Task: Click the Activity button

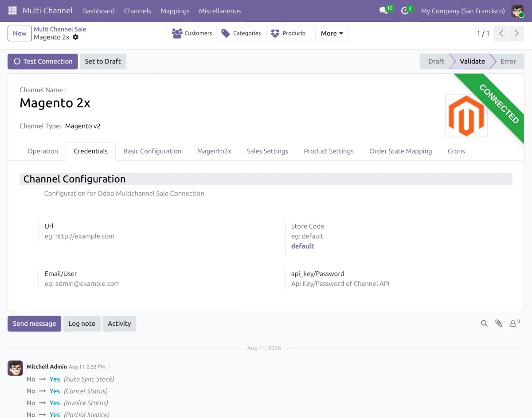Action: coord(119,324)
